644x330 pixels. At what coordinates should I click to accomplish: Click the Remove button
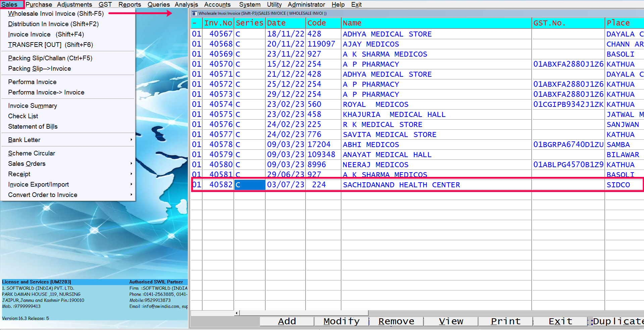(x=396, y=321)
